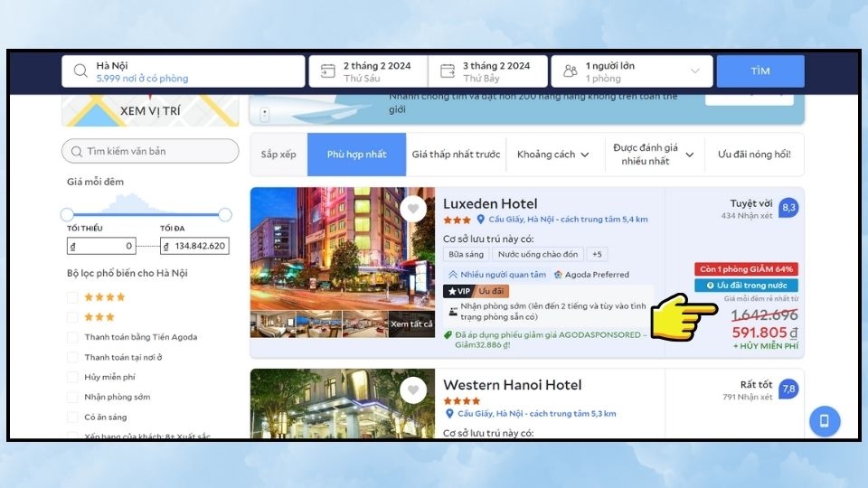Click the minimum price slider handle
Image resolution: width=868 pixels, height=488 pixels.
coord(68,214)
